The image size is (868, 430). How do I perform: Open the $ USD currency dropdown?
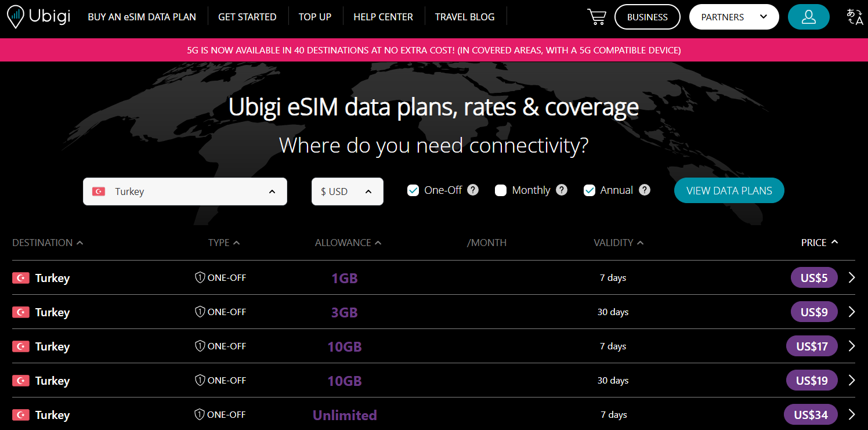(348, 191)
